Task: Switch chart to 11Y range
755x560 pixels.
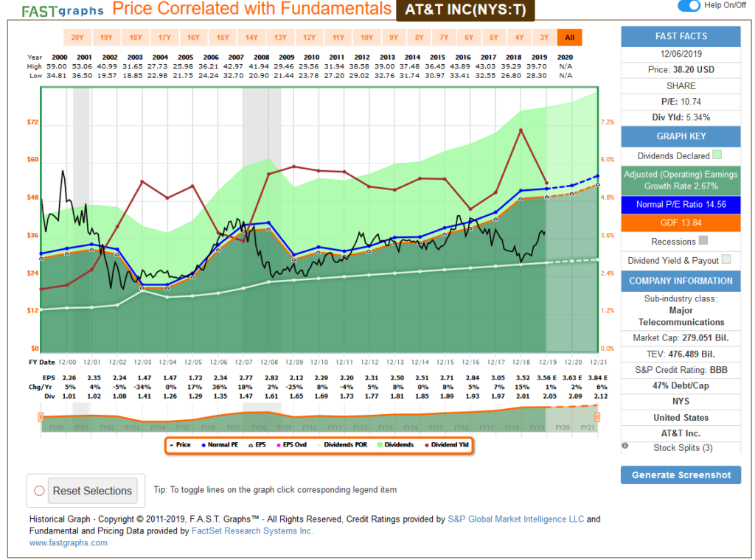Action: click(x=338, y=38)
